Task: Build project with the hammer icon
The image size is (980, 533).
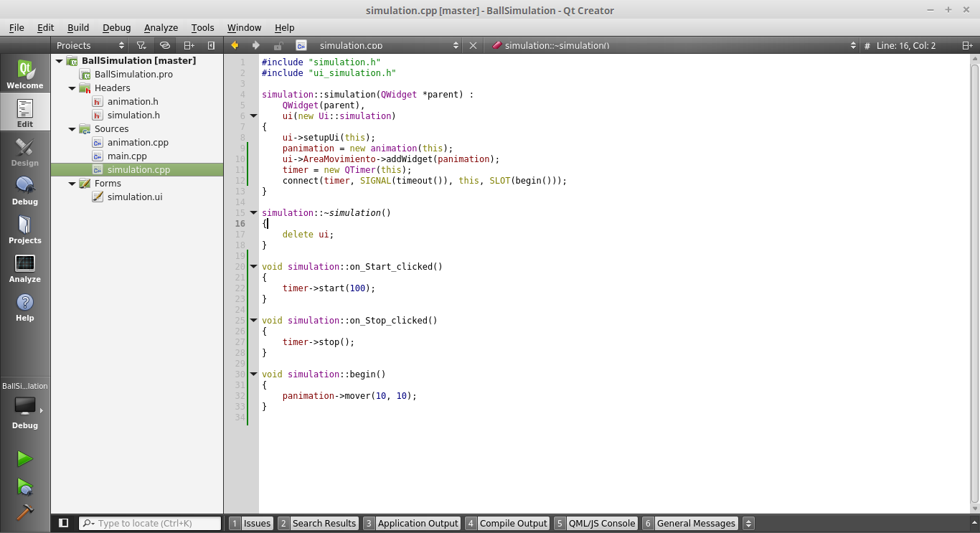Action: tap(25, 512)
